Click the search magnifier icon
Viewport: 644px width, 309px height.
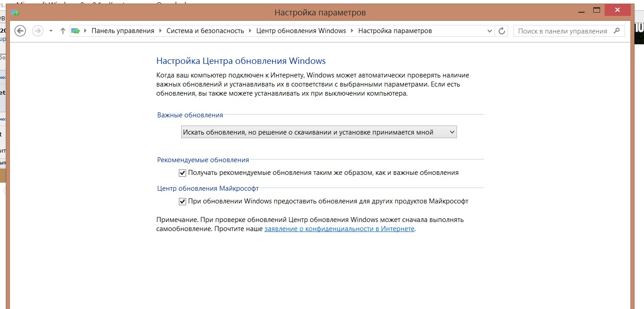(x=616, y=31)
